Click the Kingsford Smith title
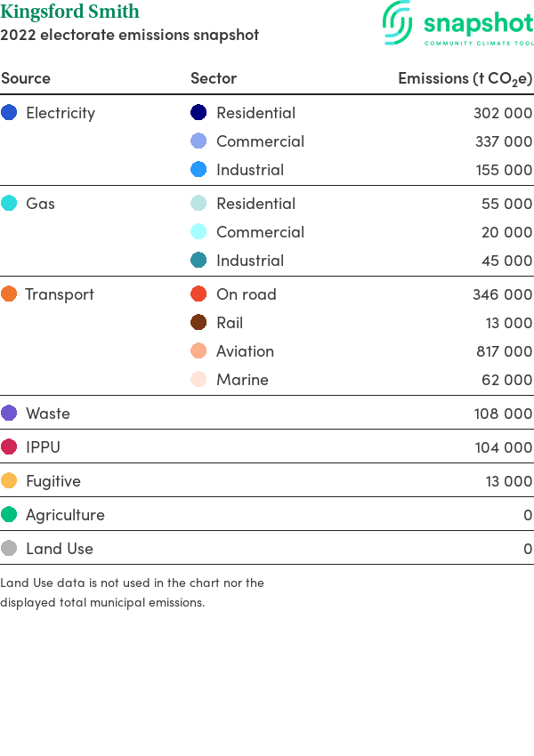The width and height of the screenshot is (534, 756). [x=70, y=11]
